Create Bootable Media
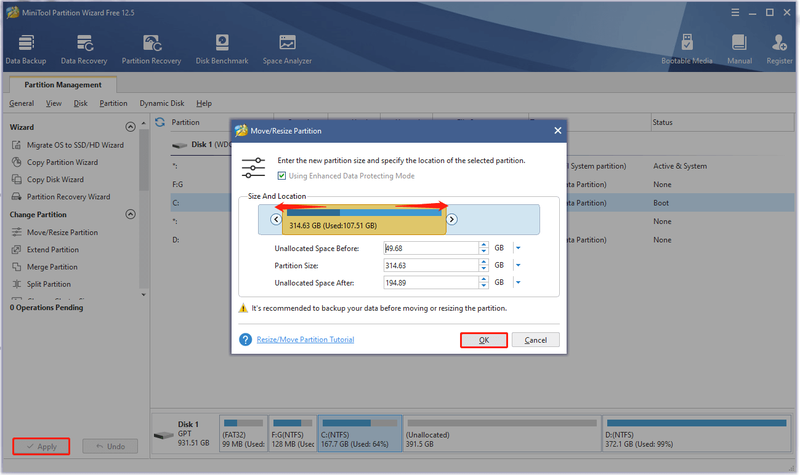 coord(687,49)
